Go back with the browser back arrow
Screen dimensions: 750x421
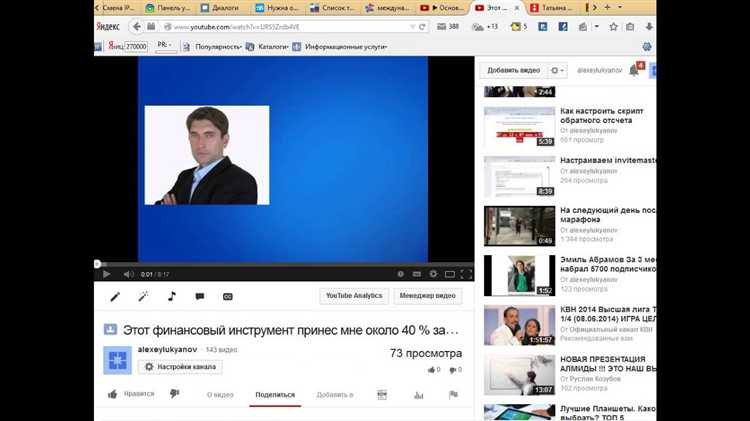click(x=137, y=27)
